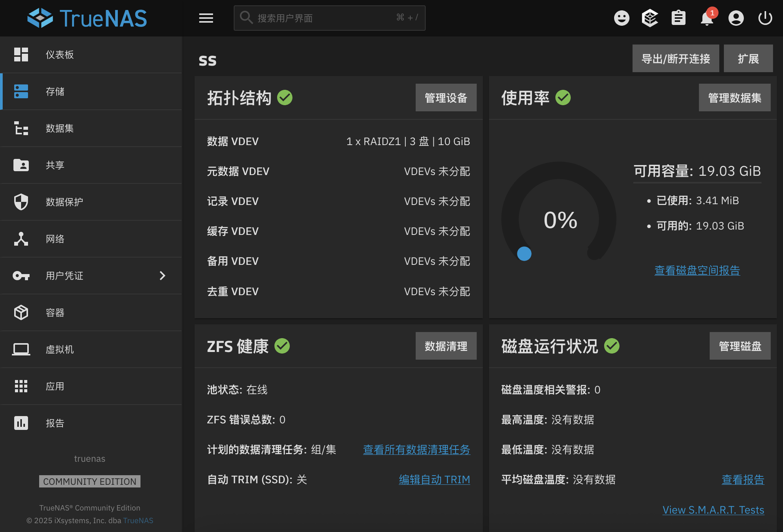This screenshot has width=783, height=532.
Task: Click the blue usage gauge indicator
Action: 524,254
